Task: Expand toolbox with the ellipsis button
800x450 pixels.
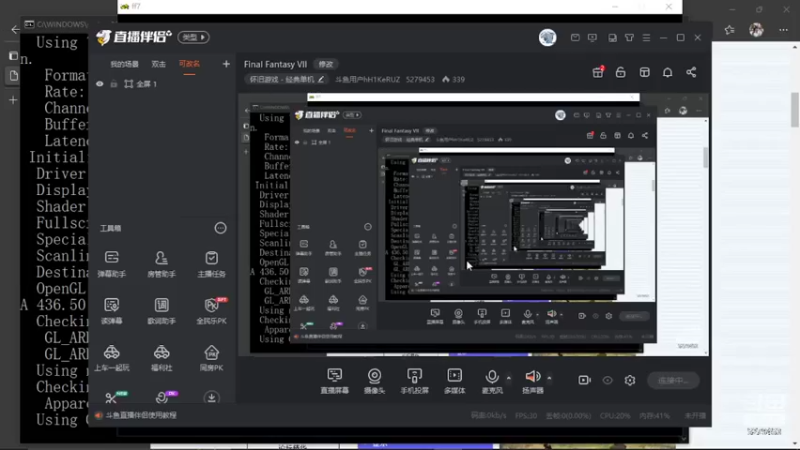Action: [220, 228]
